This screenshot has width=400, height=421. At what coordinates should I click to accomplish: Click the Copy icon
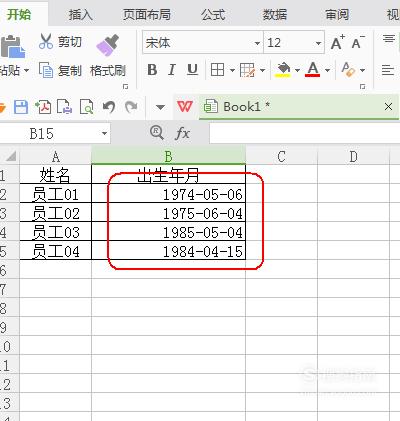tap(46, 70)
